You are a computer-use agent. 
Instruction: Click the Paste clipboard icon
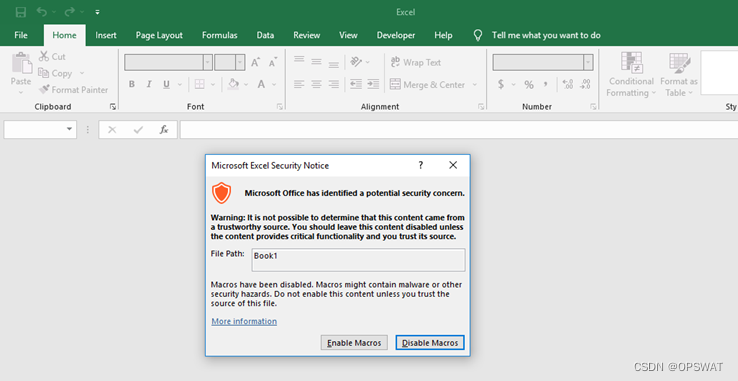tap(21, 64)
